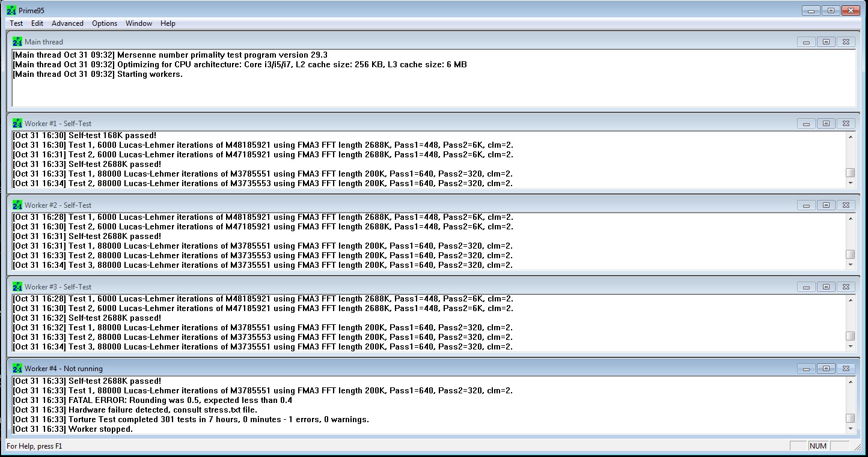Minimize the Worker #4 Not running window
868x457 pixels.
click(806, 369)
